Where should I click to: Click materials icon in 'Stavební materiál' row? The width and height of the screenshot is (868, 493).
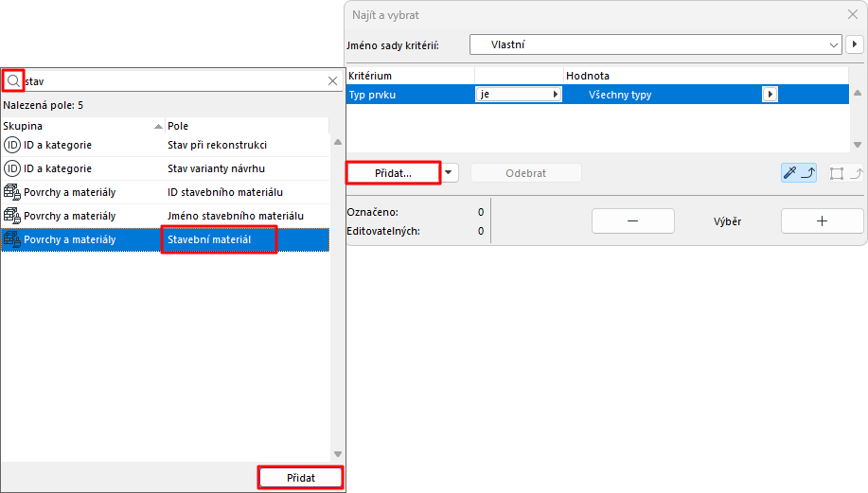point(12,239)
